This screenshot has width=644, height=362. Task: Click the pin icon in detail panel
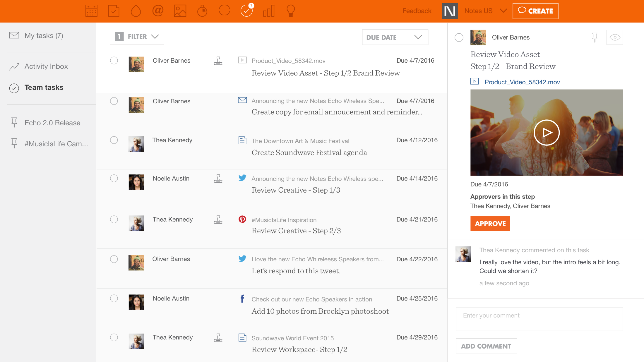(x=595, y=37)
